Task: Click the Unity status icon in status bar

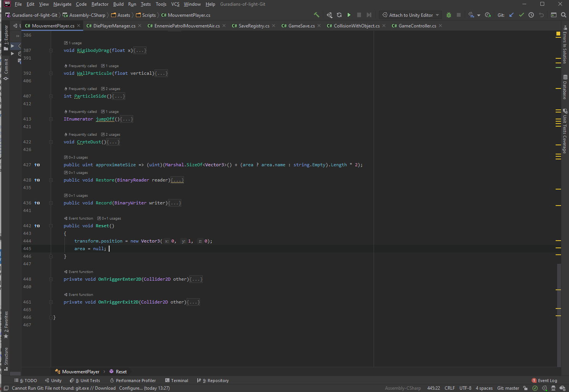Action: [545, 388]
